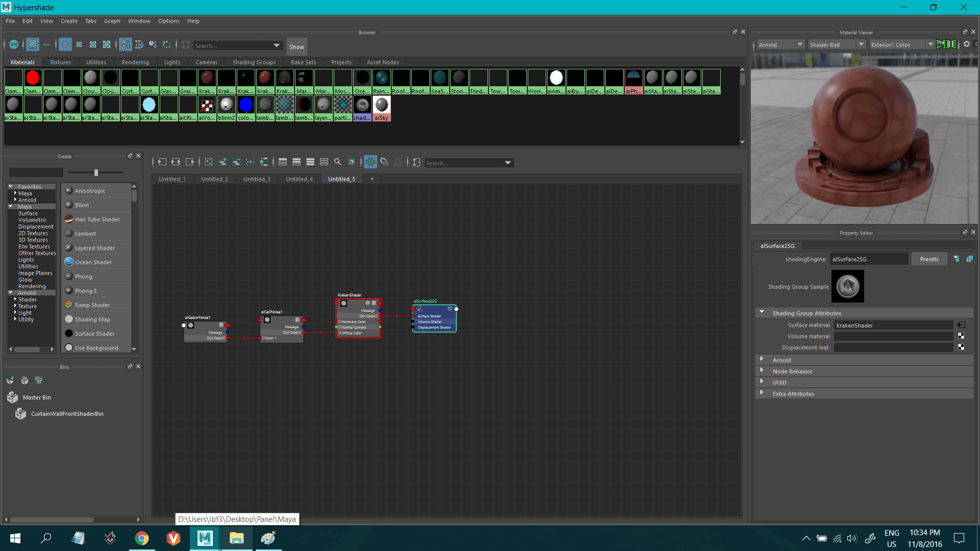Click the Material Viewer render settings aperture icon
This screenshot has height=551, width=980.
pos(967,44)
